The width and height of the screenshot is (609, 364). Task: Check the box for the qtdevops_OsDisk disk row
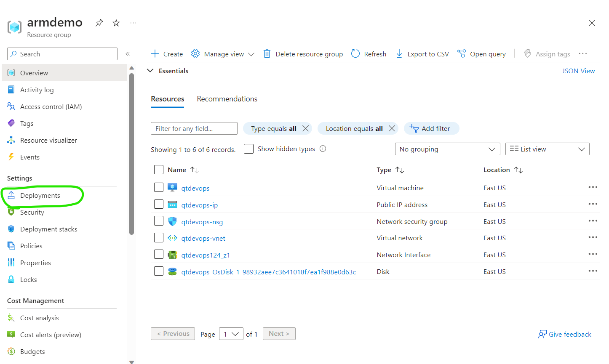click(159, 271)
